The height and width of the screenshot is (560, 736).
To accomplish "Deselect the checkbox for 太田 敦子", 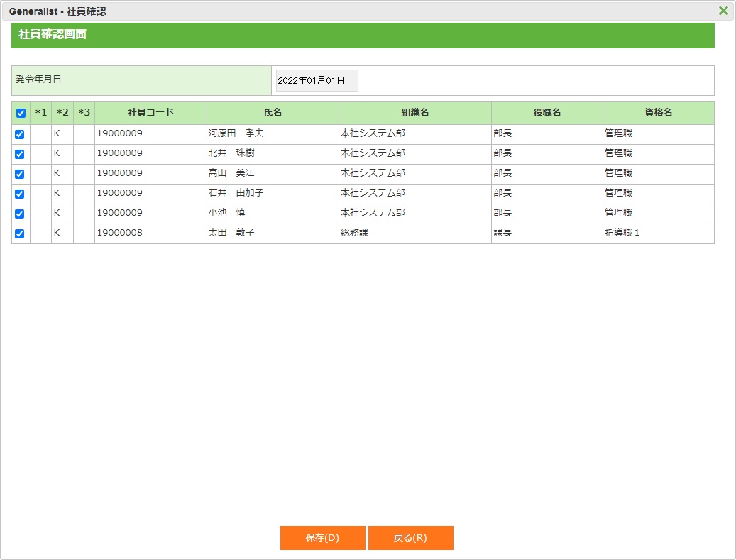I will point(20,234).
